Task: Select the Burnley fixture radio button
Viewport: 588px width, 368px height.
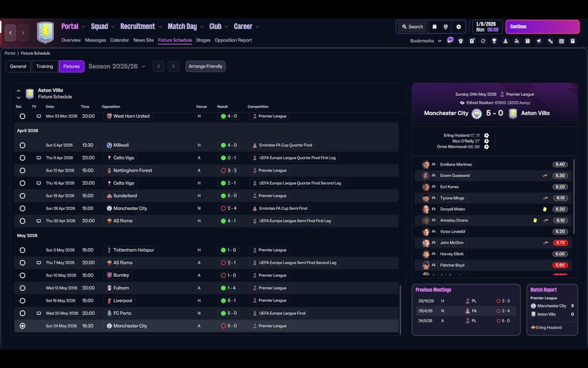Action: point(23,276)
